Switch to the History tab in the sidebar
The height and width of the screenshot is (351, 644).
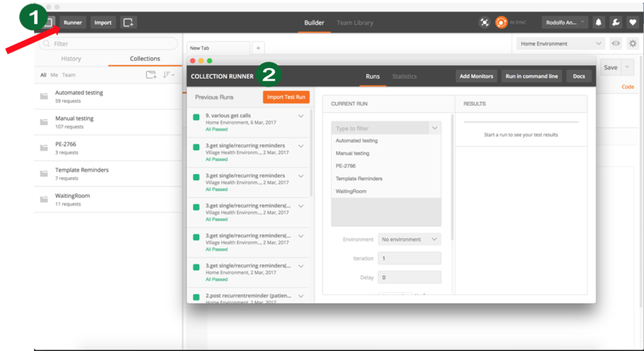[71, 59]
